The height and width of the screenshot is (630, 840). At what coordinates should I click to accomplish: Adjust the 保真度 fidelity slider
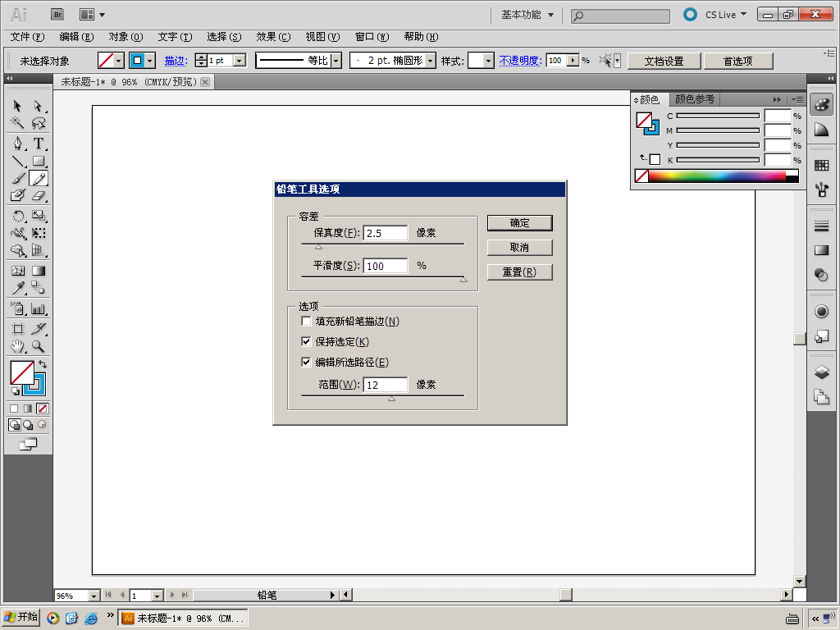[x=319, y=247]
